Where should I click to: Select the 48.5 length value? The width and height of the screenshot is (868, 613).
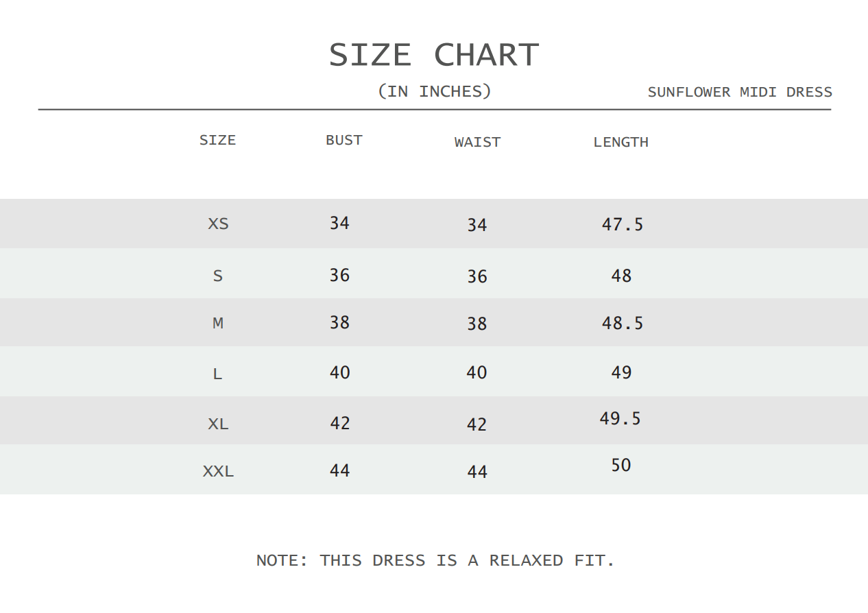pyautogui.click(x=623, y=323)
